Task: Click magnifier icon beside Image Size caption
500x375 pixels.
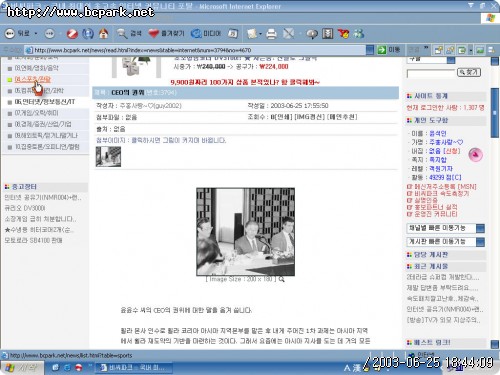Action: (x=282, y=279)
